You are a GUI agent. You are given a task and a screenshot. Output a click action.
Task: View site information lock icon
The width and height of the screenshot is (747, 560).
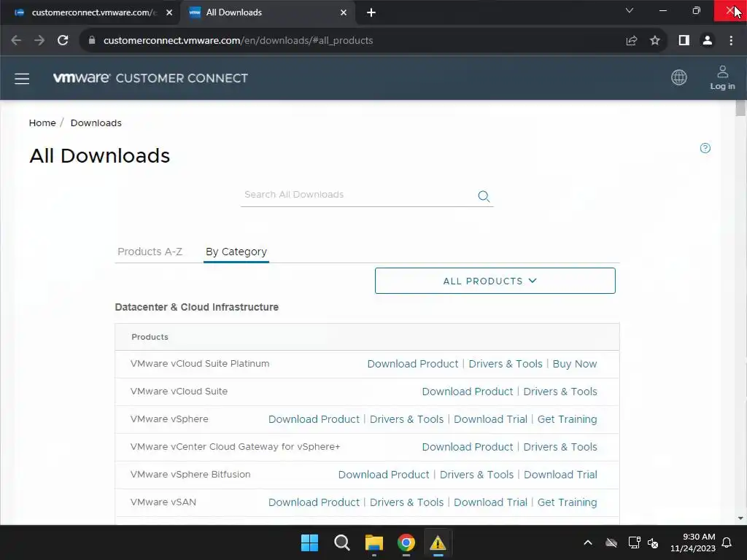(92, 41)
